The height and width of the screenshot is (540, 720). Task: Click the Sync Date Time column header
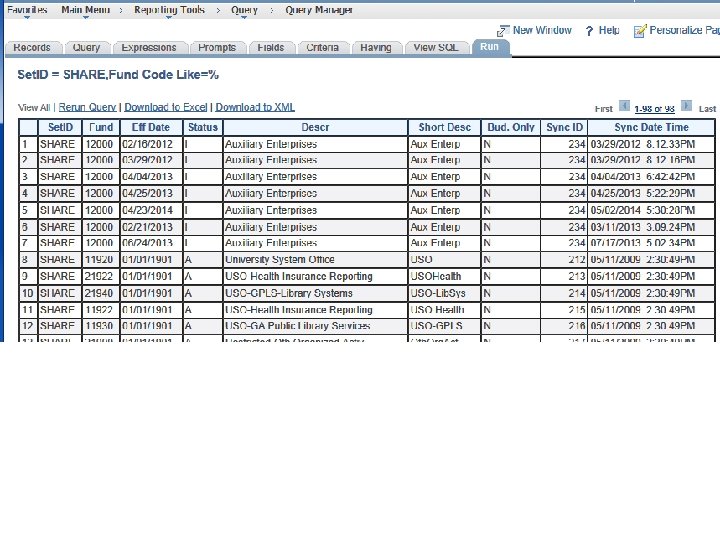651,127
